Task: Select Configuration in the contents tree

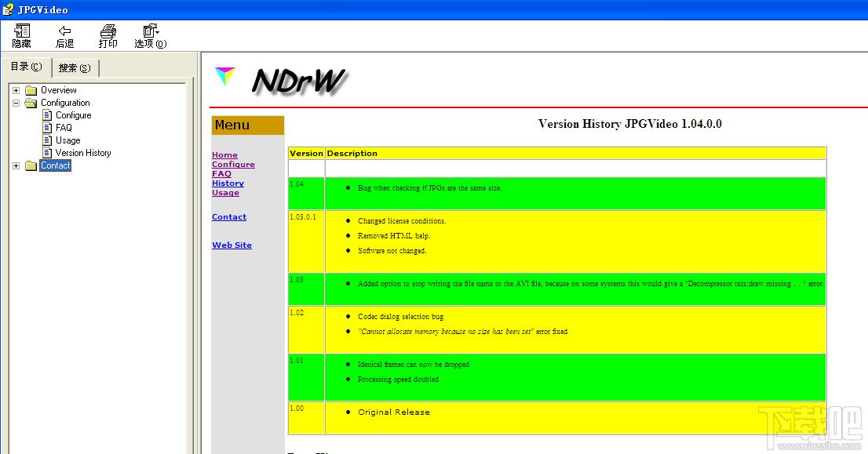Action: (65, 103)
